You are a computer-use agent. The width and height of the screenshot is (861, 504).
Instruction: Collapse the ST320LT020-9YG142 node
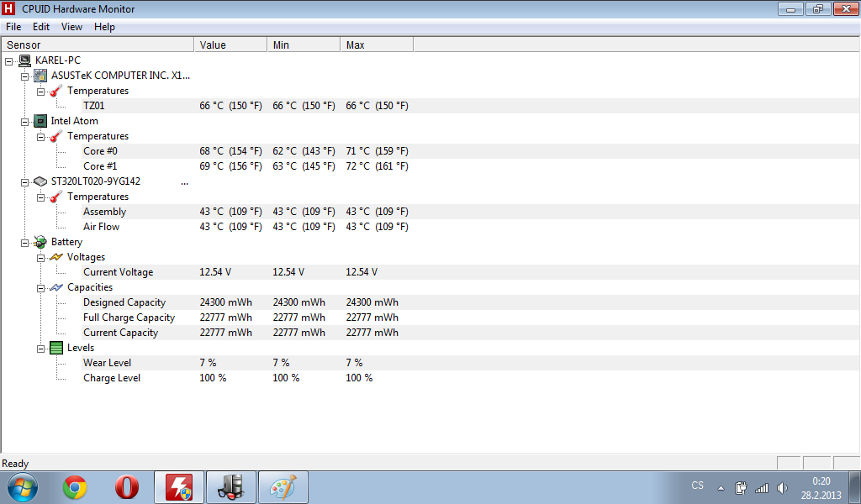(x=24, y=182)
